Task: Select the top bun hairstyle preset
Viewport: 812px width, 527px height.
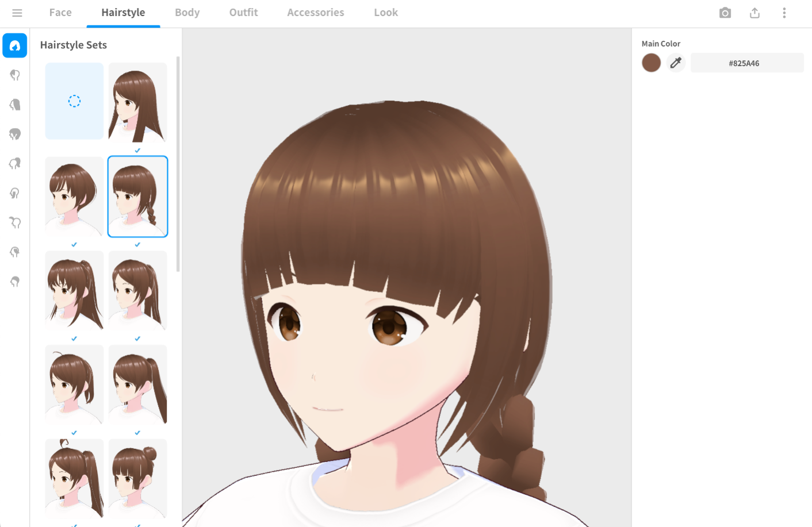Action: coord(137,478)
